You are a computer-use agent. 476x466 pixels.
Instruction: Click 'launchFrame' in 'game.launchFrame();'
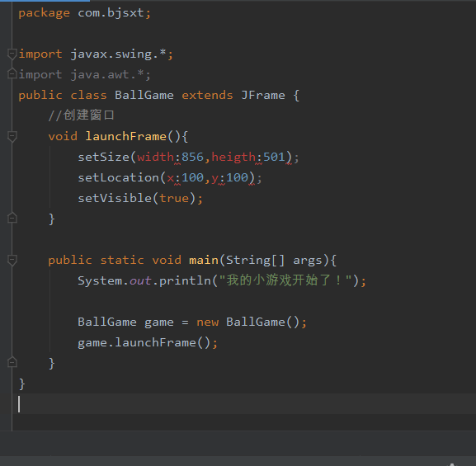point(155,343)
